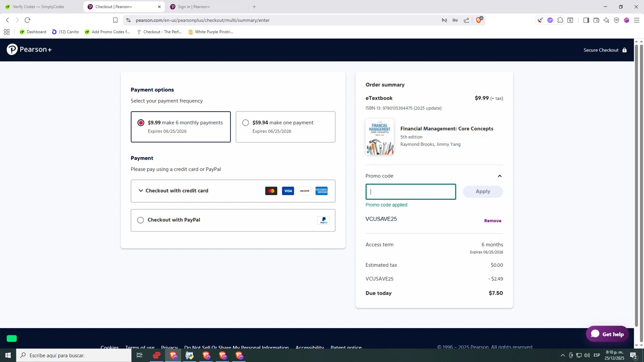
Task: Open the Brave Wallet icon
Action: click(596, 20)
